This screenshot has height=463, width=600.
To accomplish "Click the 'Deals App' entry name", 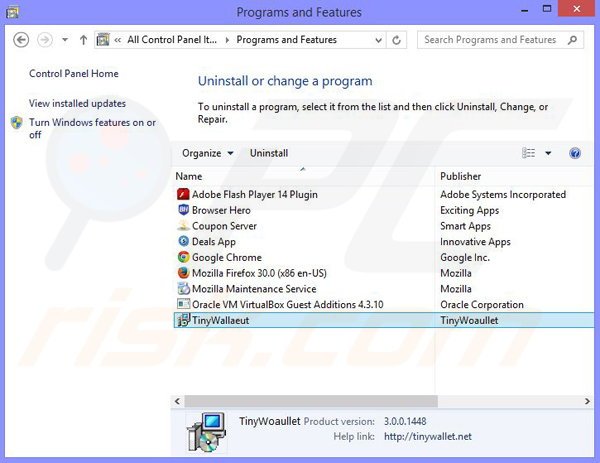I will (214, 242).
